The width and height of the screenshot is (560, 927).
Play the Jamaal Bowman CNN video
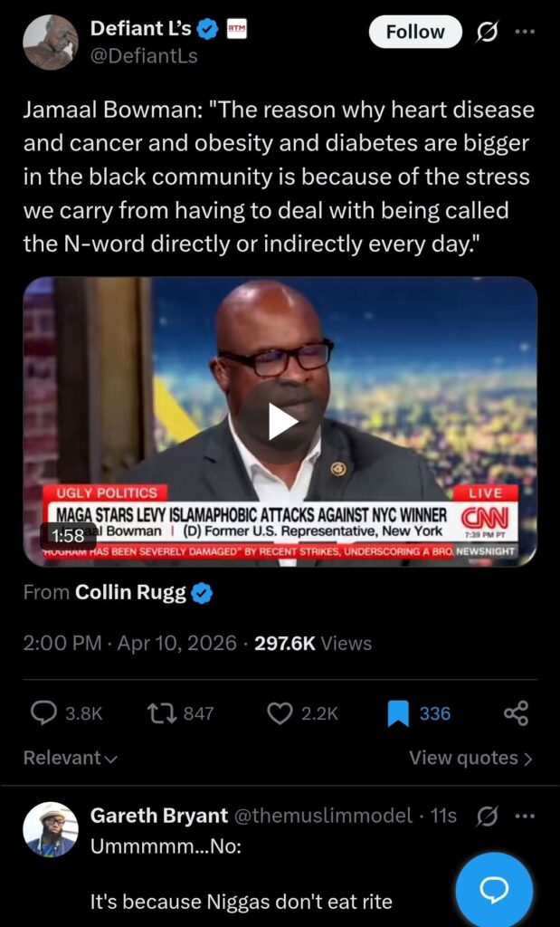pyautogui.click(x=282, y=422)
